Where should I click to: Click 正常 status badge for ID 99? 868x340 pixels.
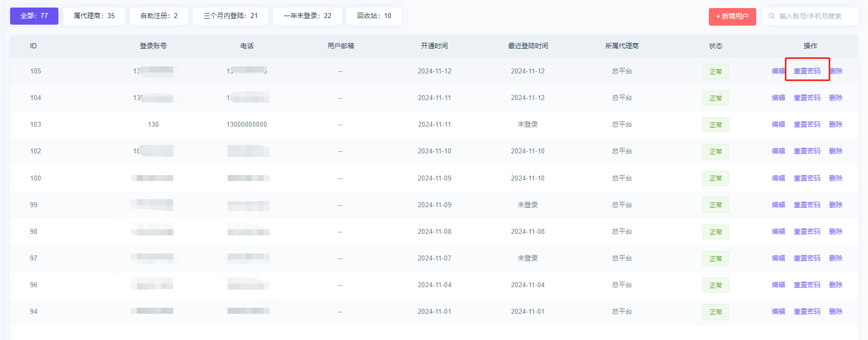[715, 205]
